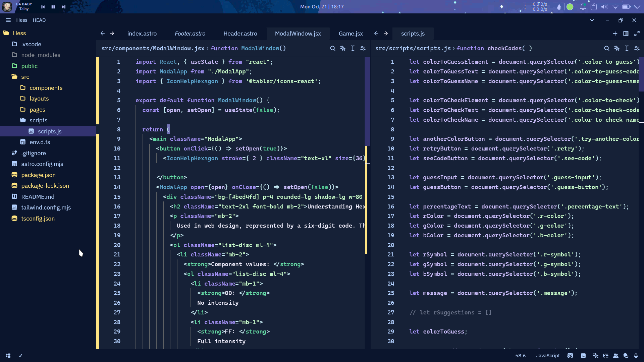Screen dimensions: 644x362
Task: Click the 58:6 cursor position indicator
Action: (520, 356)
